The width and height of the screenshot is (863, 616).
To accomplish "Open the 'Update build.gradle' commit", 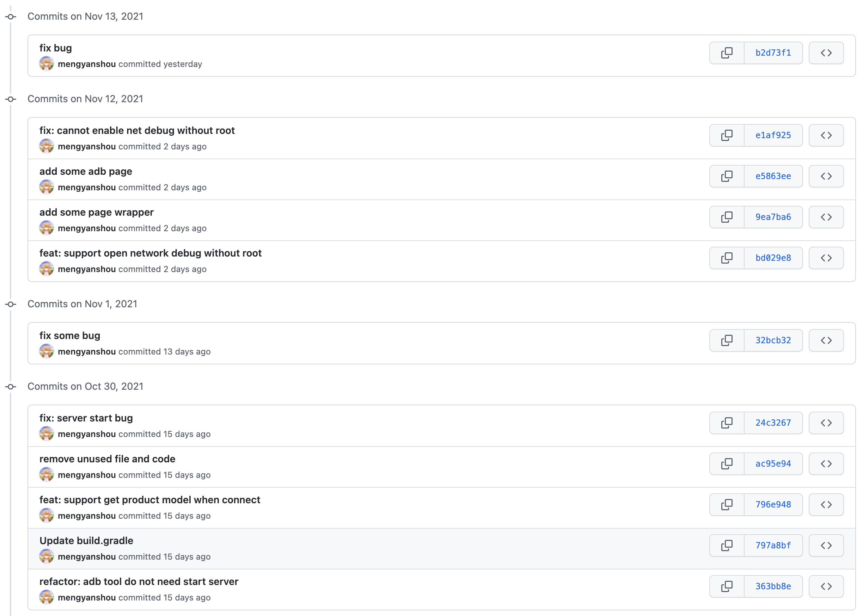I will click(x=86, y=541).
